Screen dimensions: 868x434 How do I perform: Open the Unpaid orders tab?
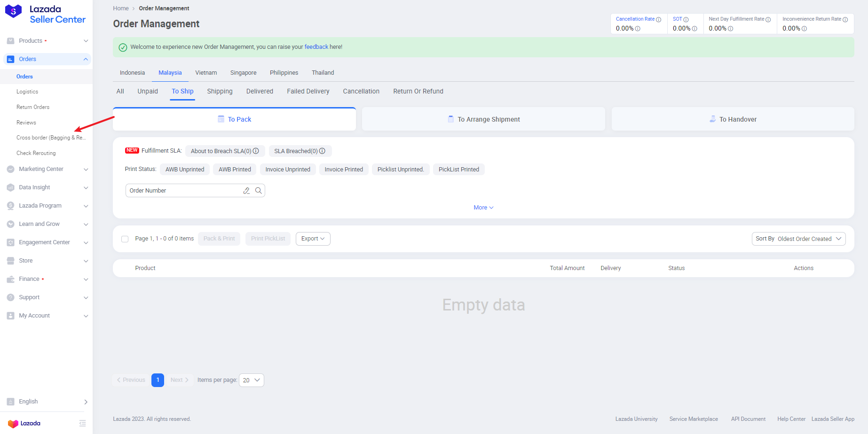coord(148,91)
